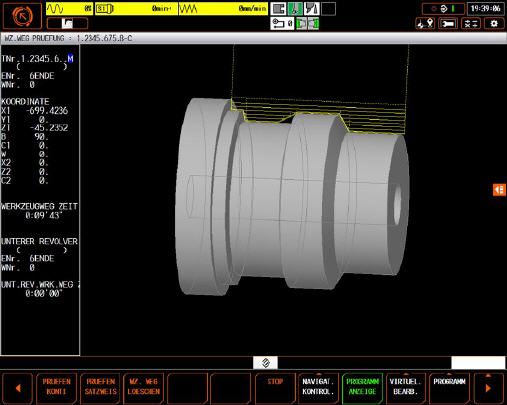Click the yellow tool path lines

click(x=319, y=115)
